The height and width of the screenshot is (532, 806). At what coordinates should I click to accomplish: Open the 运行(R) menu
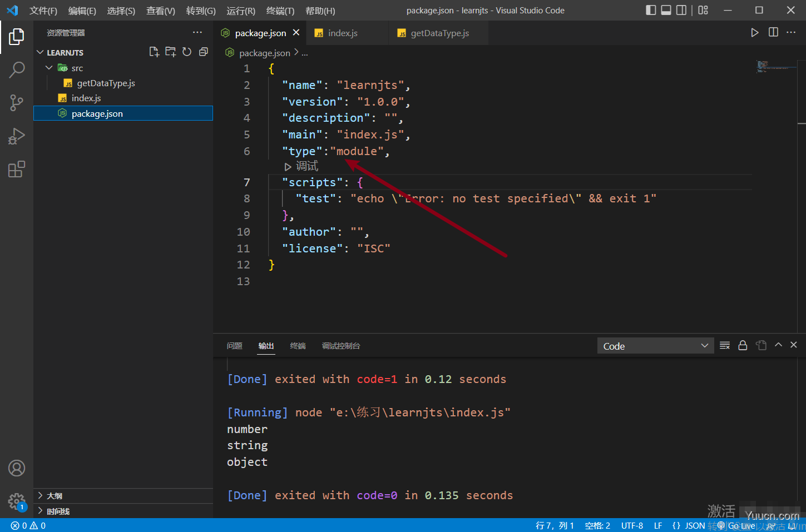click(241, 11)
